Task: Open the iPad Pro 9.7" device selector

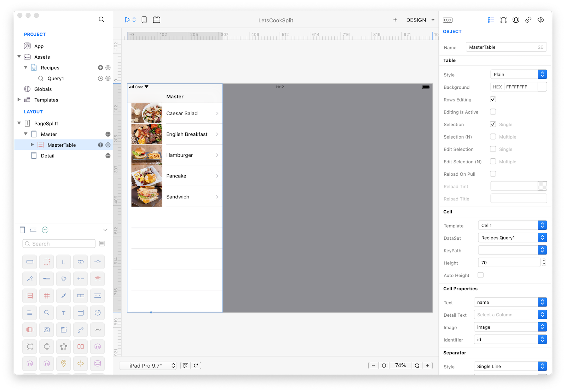Action: [x=148, y=365]
